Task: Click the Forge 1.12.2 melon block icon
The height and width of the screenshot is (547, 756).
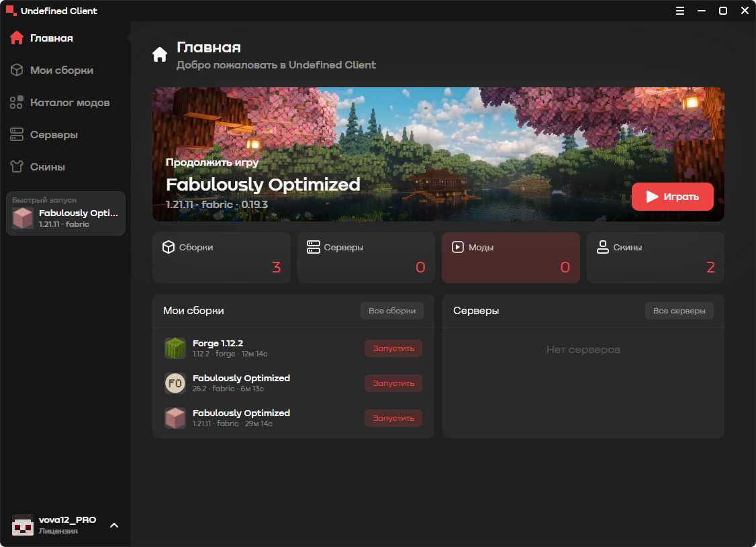Action: click(x=175, y=348)
